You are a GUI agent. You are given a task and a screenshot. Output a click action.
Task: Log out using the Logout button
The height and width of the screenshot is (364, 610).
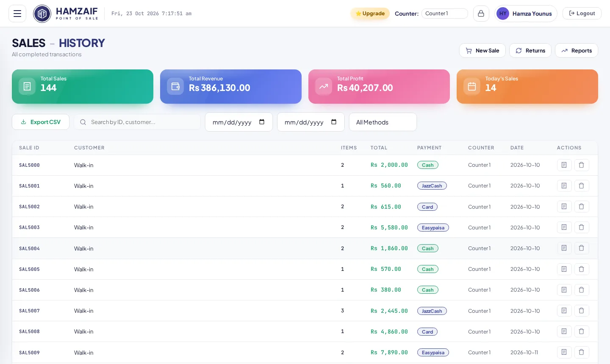tap(582, 14)
